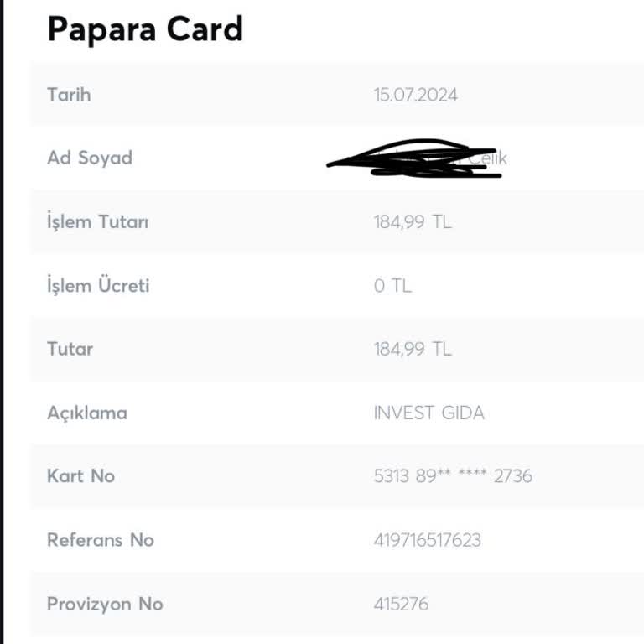Screen dimensions: 644x644
Task: Select the Kart No label
Action: click(80, 476)
